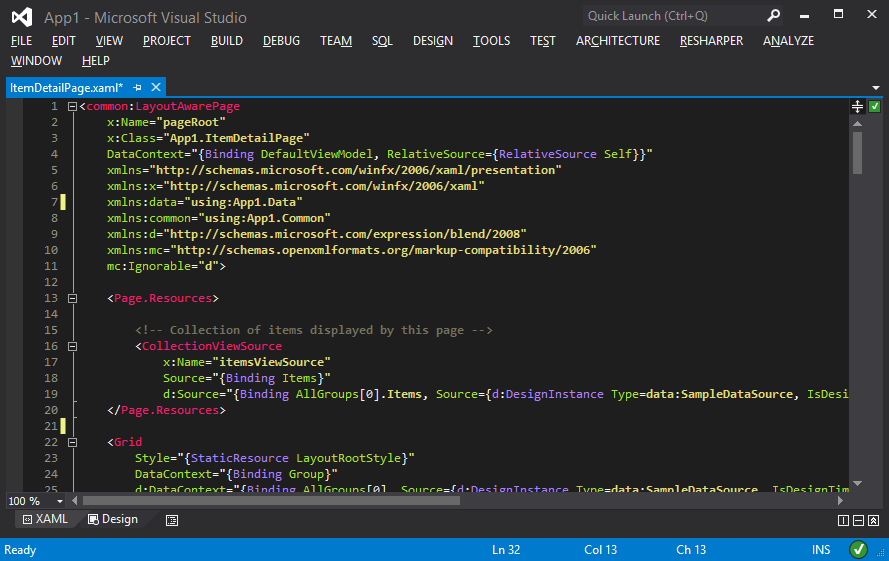889x561 pixels.
Task: Click the document outline icon beside Design
Action: point(172,520)
